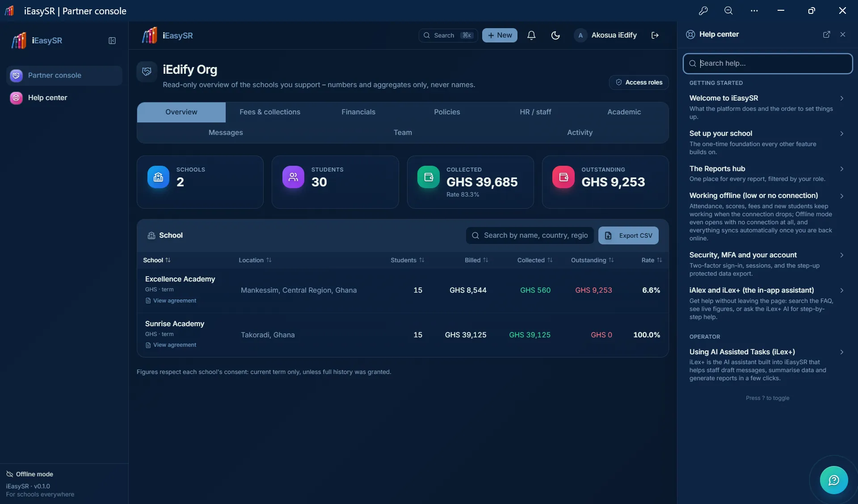Click the GHS 560 collected amount
The image size is (858, 504).
535,290
